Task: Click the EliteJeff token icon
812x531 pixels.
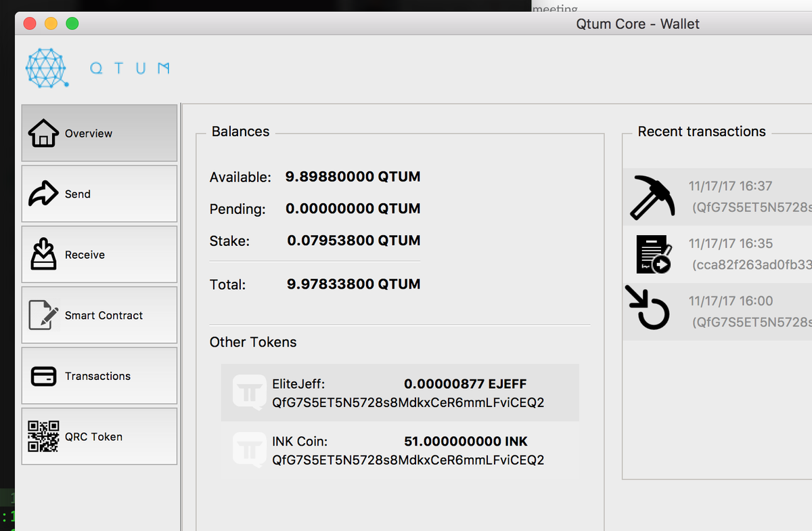Action: [249, 393]
